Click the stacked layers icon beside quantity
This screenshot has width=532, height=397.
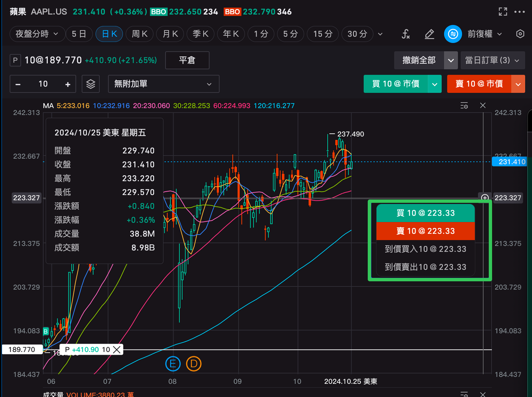pos(91,84)
